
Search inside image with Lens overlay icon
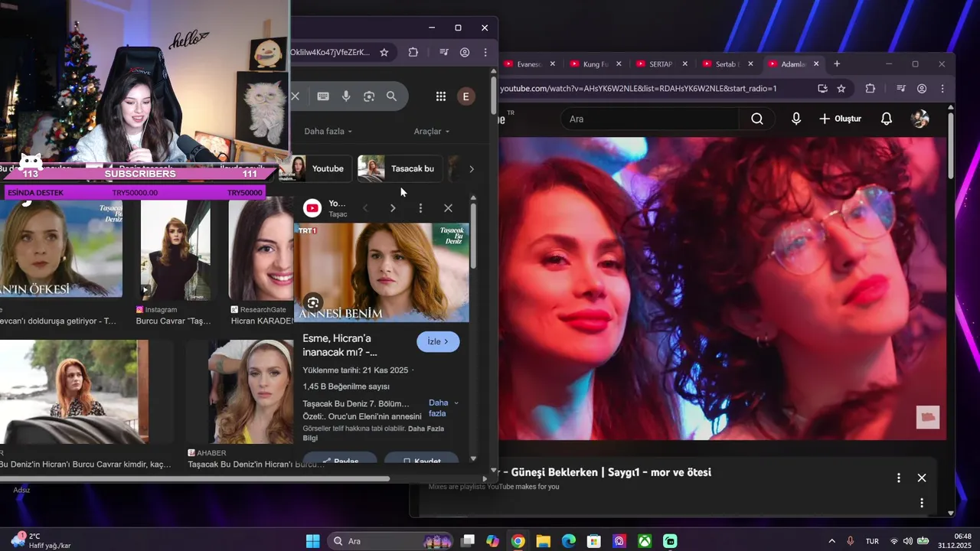coord(312,302)
